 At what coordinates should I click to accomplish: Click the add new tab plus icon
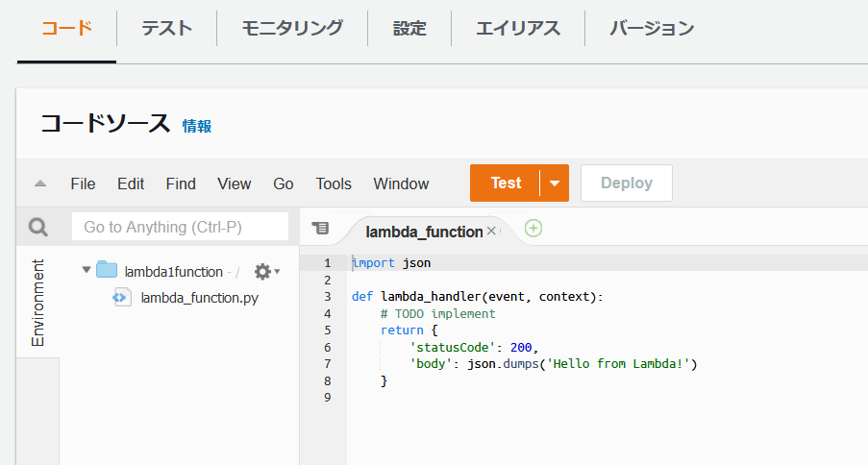pos(533,229)
